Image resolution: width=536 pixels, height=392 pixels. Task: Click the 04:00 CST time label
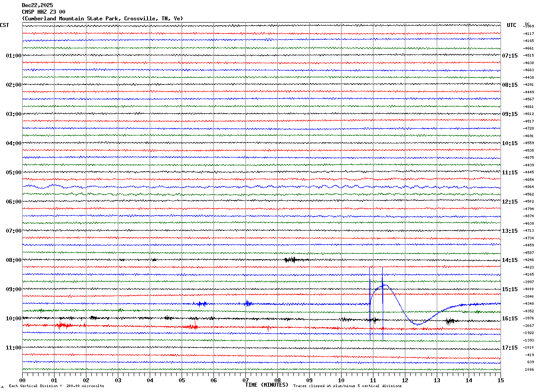14,143
